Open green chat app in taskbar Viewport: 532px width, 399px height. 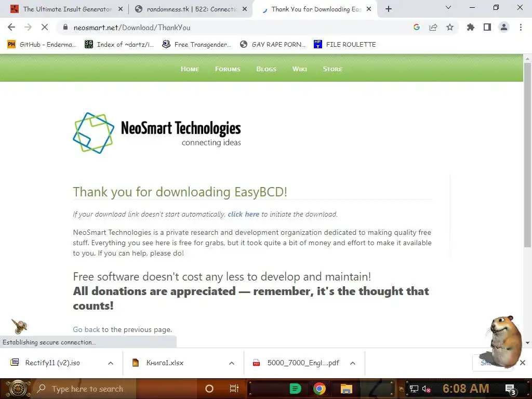pos(295,389)
